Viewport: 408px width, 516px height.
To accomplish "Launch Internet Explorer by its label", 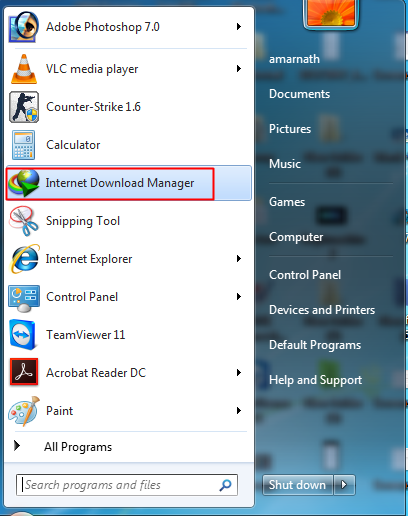I will click(x=89, y=259).
